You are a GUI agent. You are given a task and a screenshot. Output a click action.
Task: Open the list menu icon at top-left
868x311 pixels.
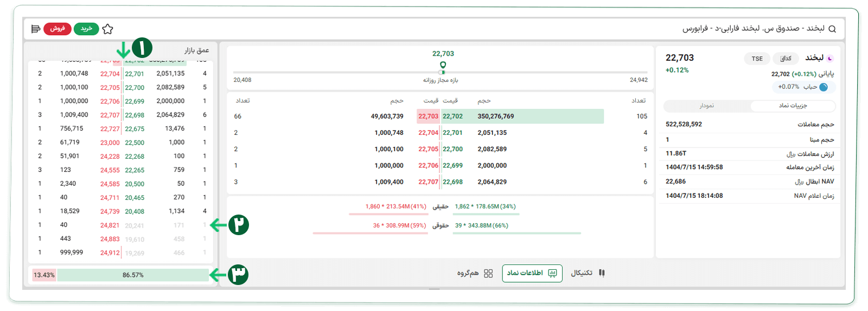pos(36,29)
